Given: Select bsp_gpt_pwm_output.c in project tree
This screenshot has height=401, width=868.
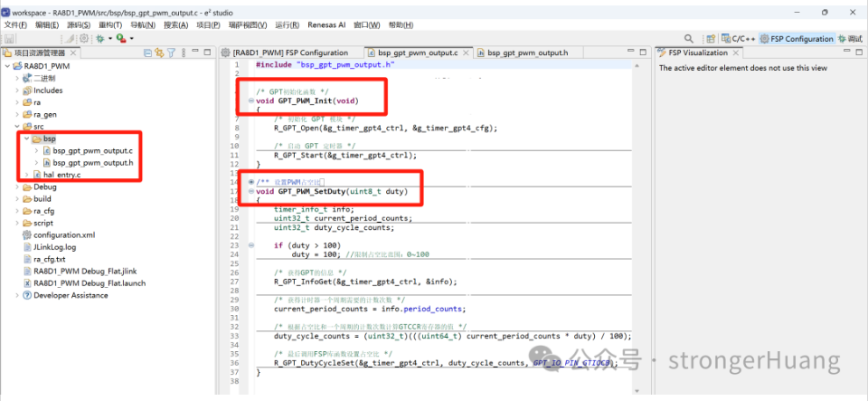Looking at the screenshot, I should point(88,150).
